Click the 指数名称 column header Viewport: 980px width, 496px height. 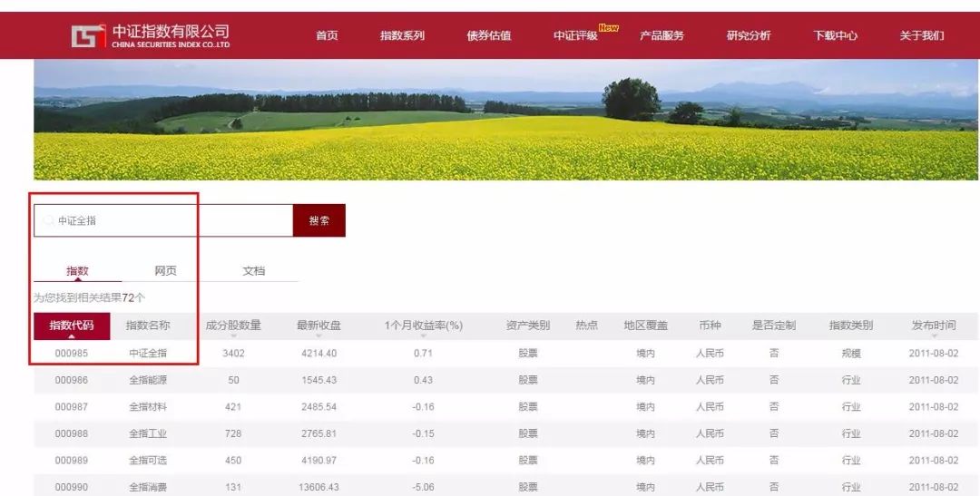tap(148, 326)
